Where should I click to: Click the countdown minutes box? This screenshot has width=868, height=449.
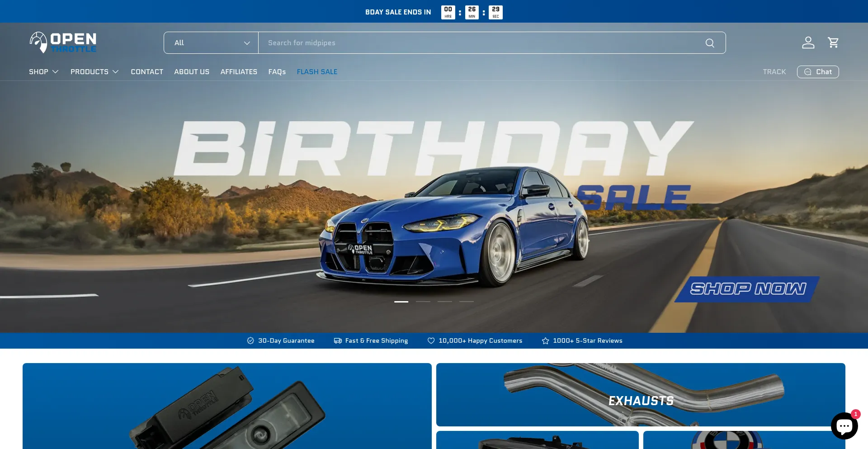coord(472,12)
